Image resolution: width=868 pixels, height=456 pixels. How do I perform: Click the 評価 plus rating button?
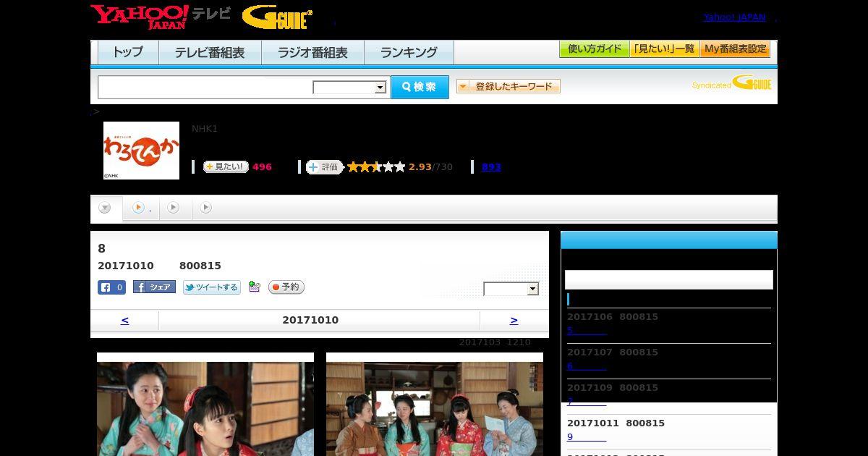point(324,167)
